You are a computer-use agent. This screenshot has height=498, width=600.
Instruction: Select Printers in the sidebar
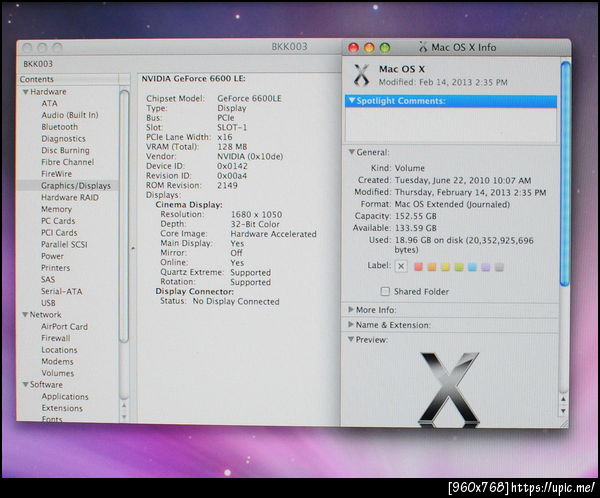[x=55, y=268]
